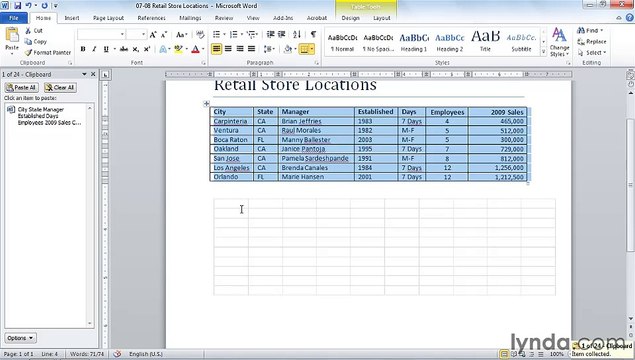Viewport: 635px width, 360px height.
Task: Apply red font color
Action: pyautogui.click(x=195, y=49)
